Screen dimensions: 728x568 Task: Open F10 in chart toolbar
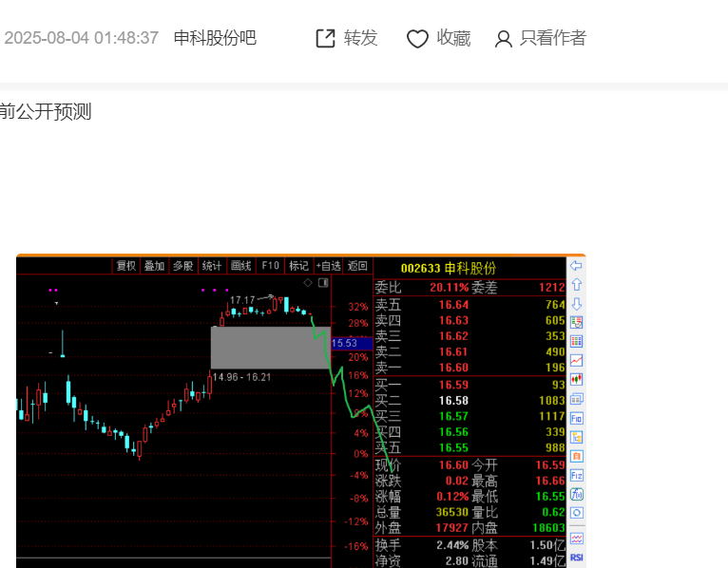coord(270,266)
